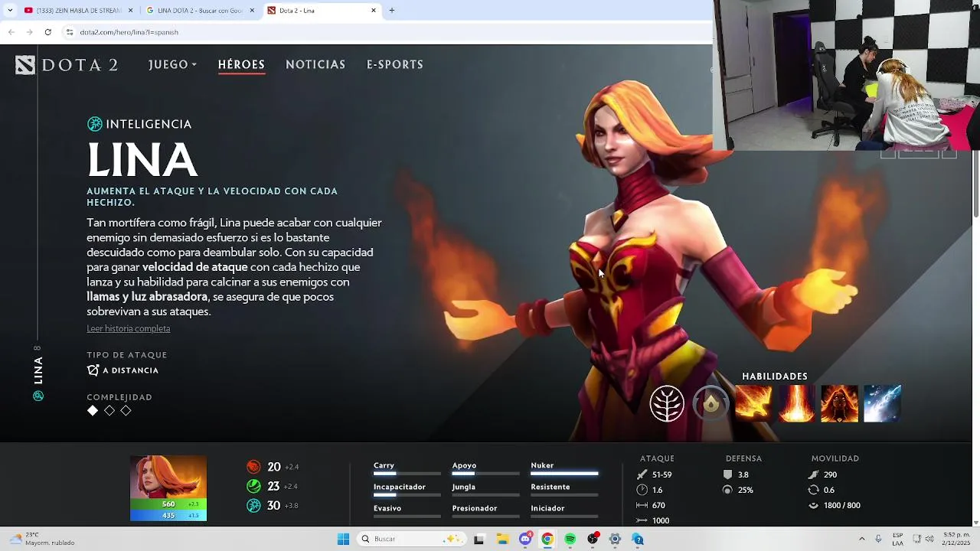Click the attack range icon beside 670

(642, 505)
